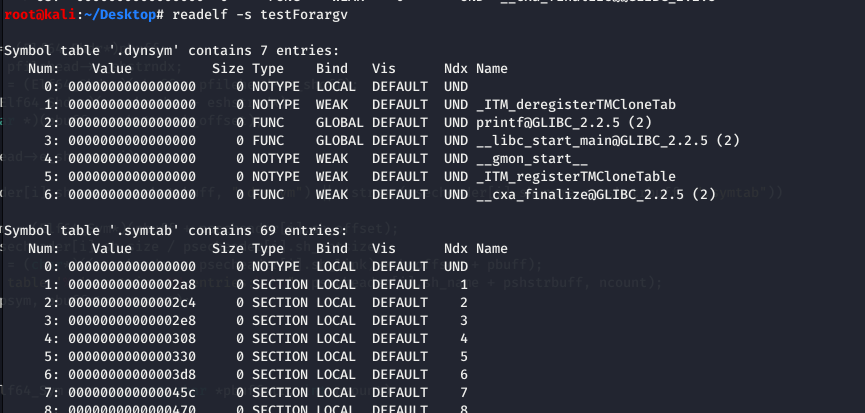Click the Vis column header in .dynsym table
The image size is (865, 413).
click(383, 69)
